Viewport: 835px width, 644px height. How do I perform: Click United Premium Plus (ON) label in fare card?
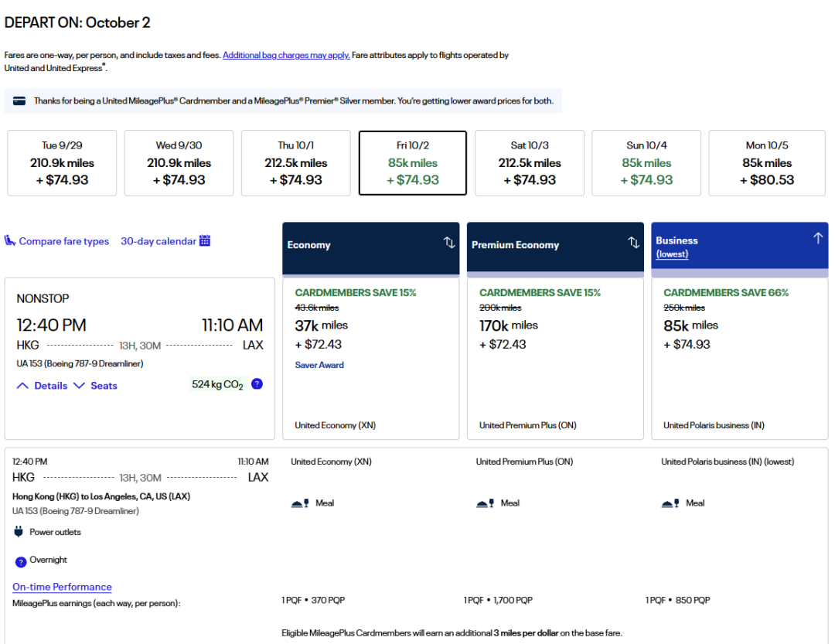(x=528, y=425)
